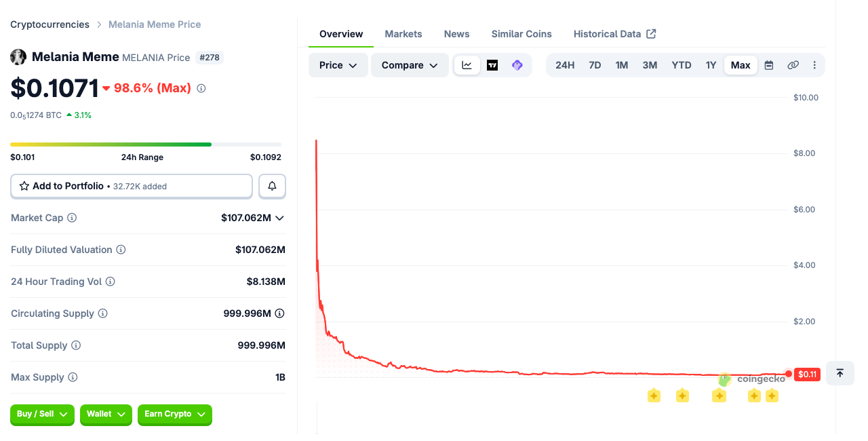The image size is (868, 441).
Task: Copy chart link via chain icon
Action: (x=793, y=65)
